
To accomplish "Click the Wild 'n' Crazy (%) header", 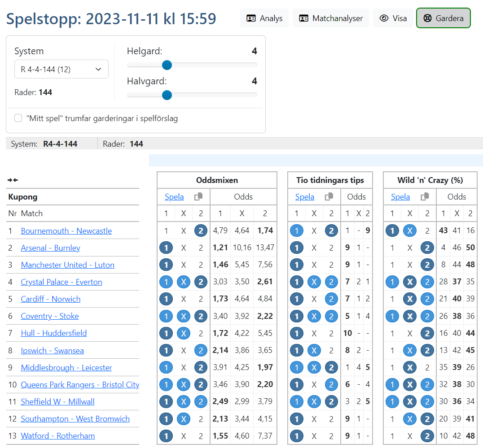I will point(430,180).
